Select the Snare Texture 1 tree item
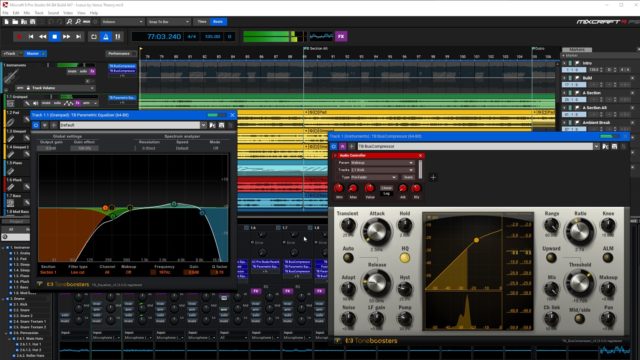The width and height of the screenshot is (640, 360). click(30, 321)
